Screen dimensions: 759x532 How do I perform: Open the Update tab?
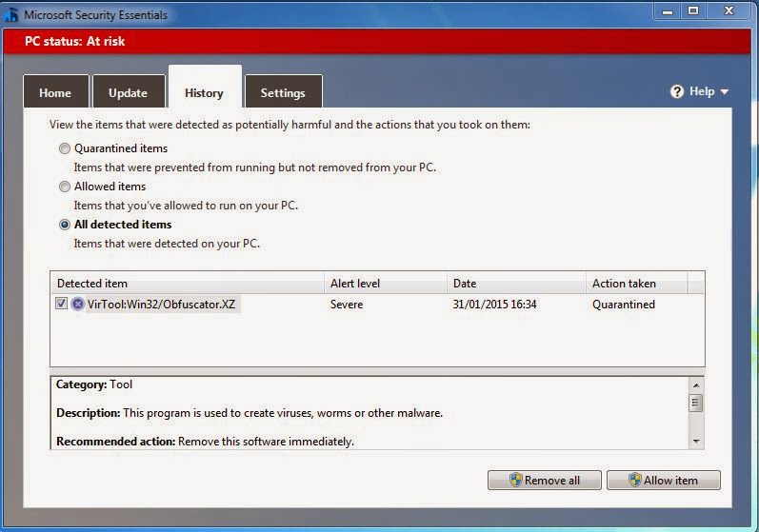coord(129,91)
